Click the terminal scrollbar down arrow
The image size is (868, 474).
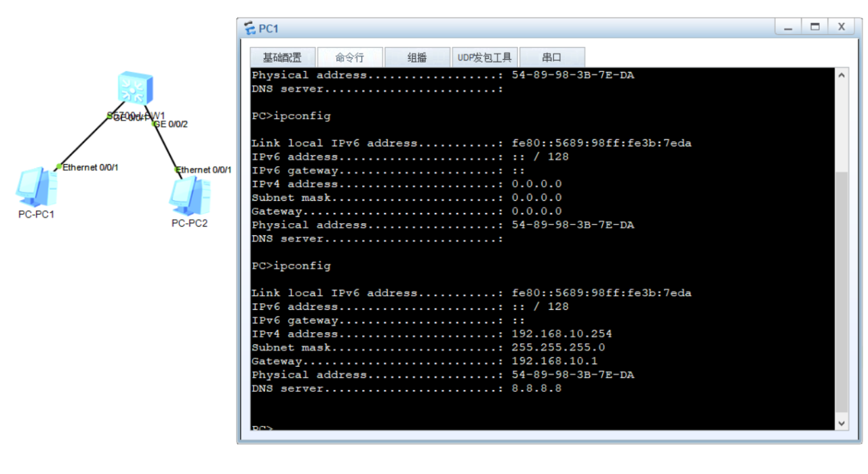point(842,422)
